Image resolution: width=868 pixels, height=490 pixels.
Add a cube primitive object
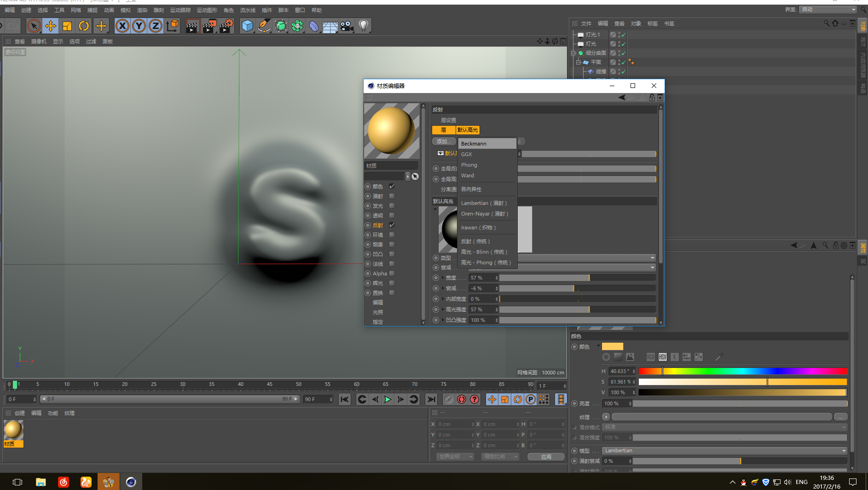(x=248, y=26)
